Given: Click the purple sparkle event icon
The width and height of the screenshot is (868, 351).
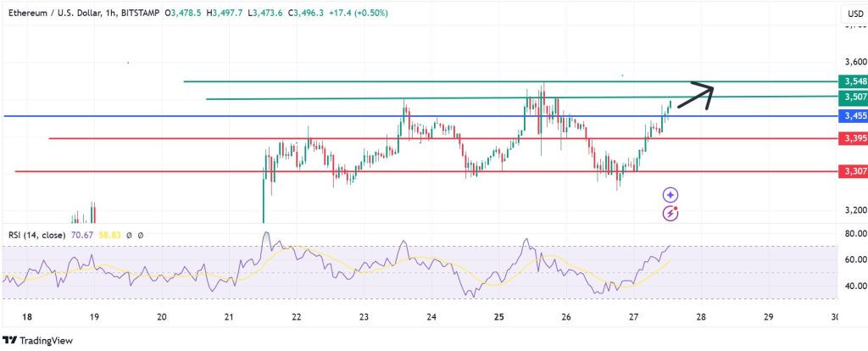Looking at the screenshot, I should tap(670, 194).
